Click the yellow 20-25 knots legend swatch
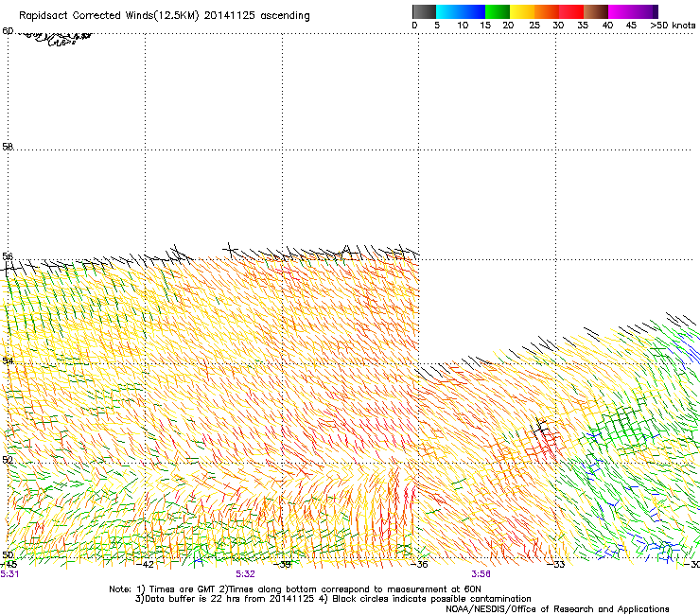Screen dimensions: 700x615 point(522,11)
